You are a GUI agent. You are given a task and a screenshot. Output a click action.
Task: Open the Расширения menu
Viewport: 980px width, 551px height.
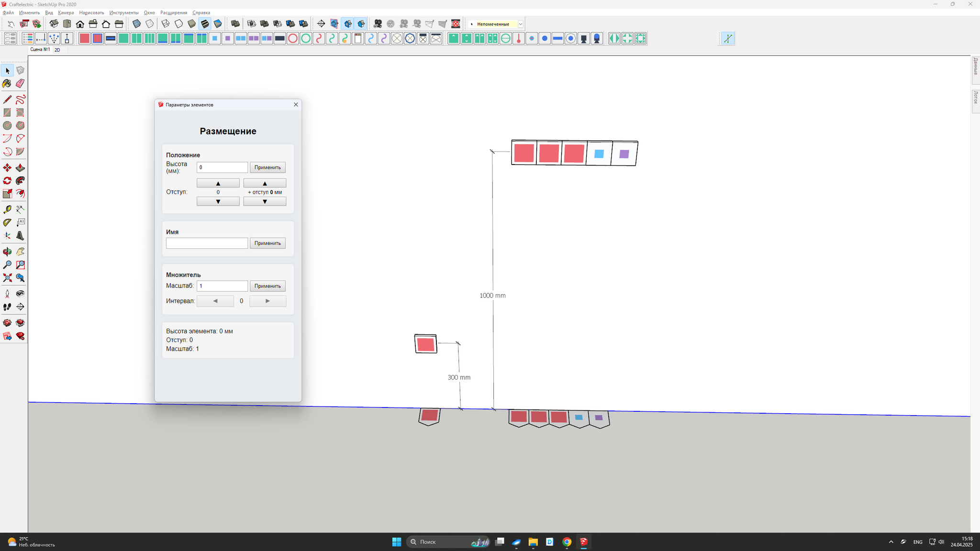tap(174, 12)
